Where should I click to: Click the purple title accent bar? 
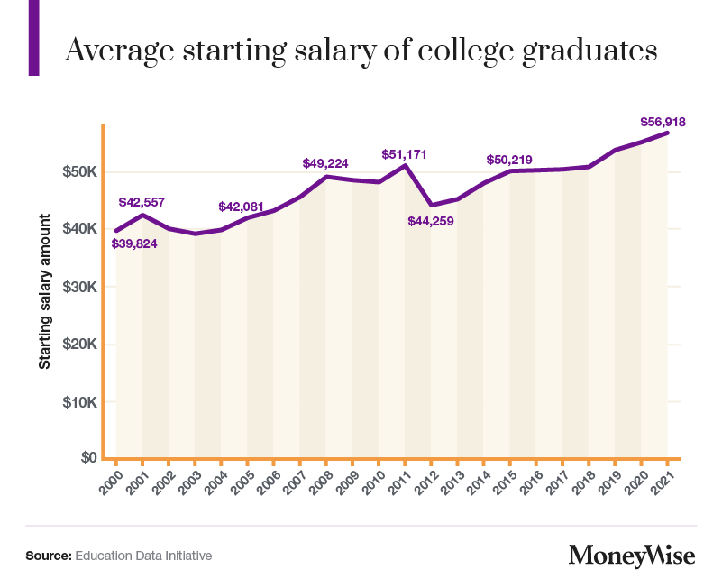click(x=33, y=38)
